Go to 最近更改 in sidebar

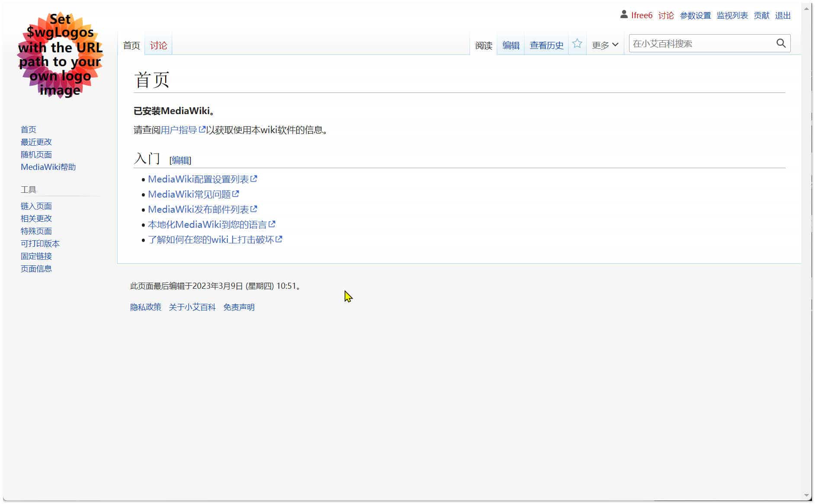point(36,142)
